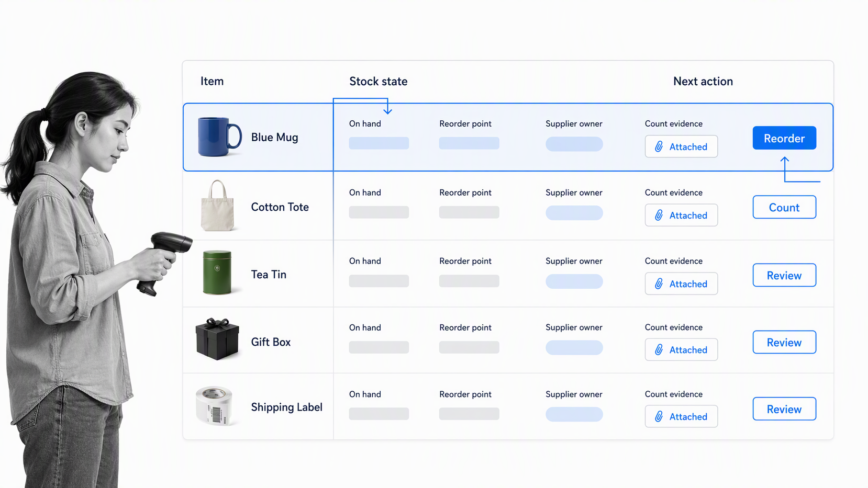Open Review for the Tea Tin row
868x488 pixels.
[784, 275]
